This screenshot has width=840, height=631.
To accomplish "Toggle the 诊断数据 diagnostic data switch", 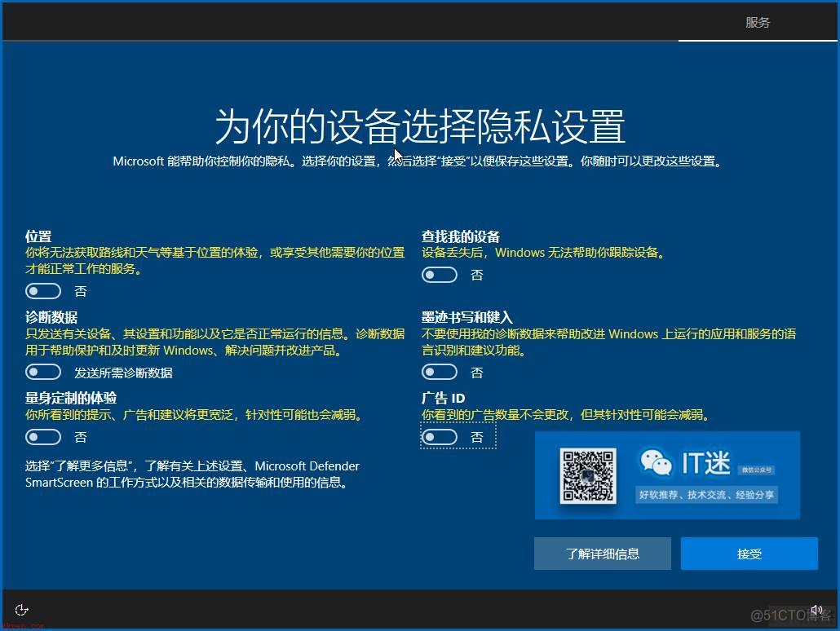I will (43, 372).
